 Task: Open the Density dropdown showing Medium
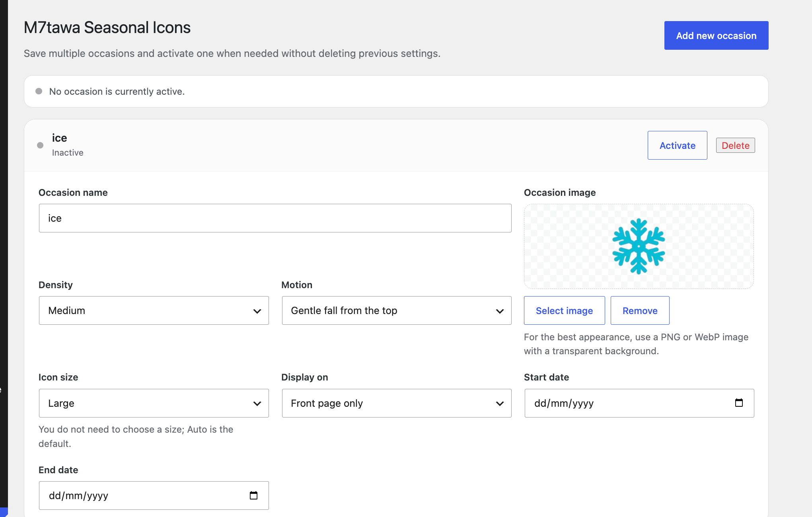click(154, 310)
